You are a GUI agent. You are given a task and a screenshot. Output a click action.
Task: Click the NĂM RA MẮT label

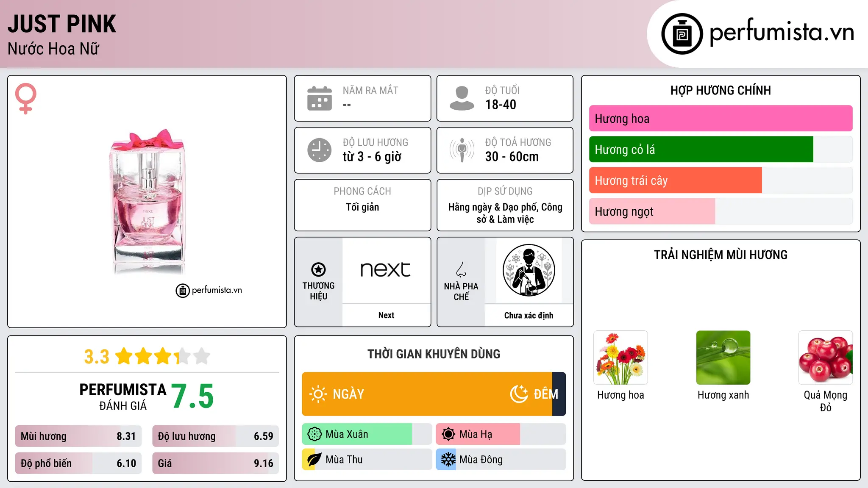point(370,91)
